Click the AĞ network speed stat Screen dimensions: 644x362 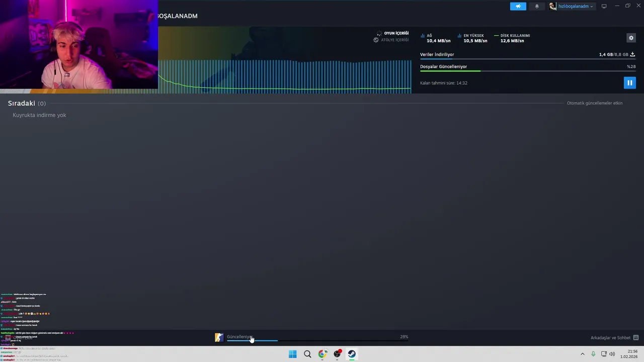click(x=435, y=38)
